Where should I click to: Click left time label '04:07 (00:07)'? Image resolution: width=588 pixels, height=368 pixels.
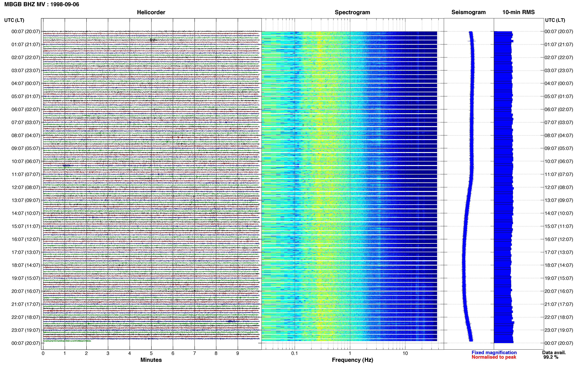click(26, 83)
